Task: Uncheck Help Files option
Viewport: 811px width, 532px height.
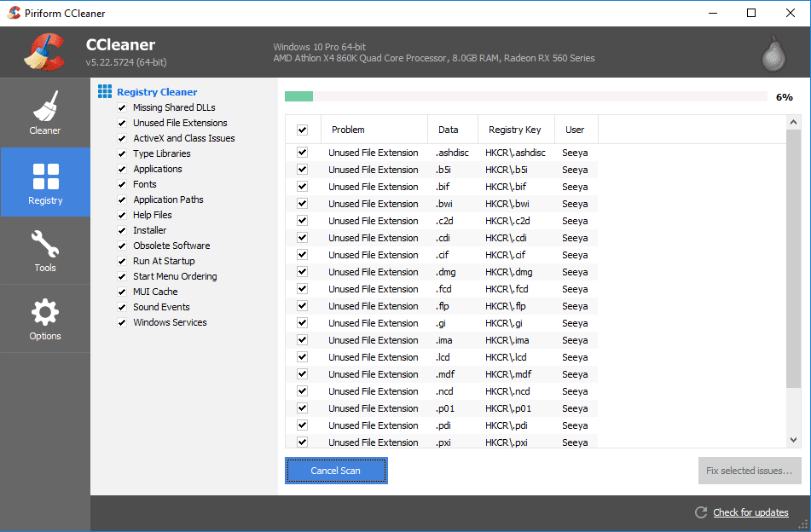Action: tap(122, 215)
